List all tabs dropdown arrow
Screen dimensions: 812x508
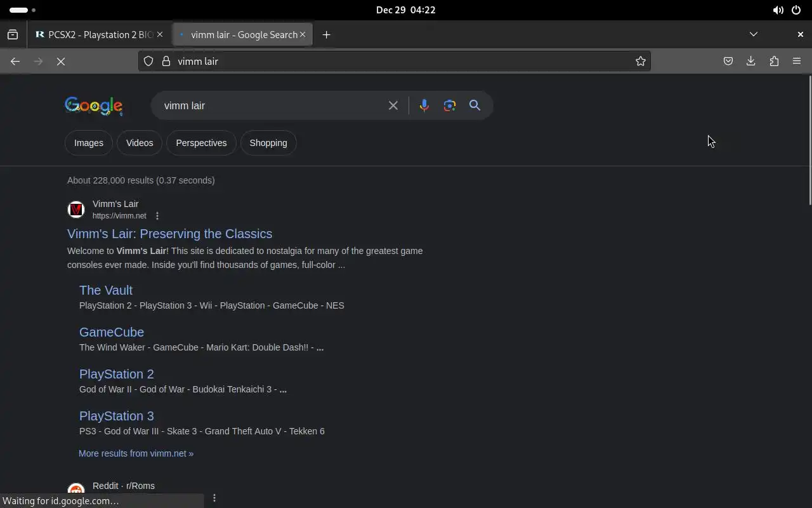(x=754, y=34)
